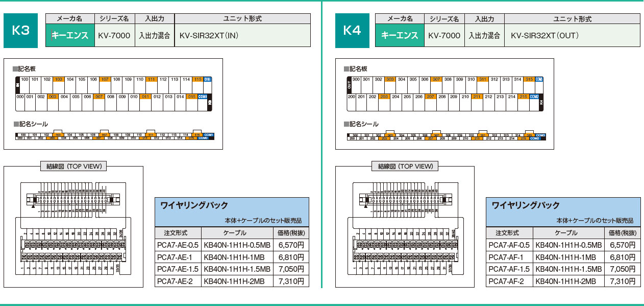Click the blue COM1 cell on K3 nameplate
644x306 pixels.
pos(208,79)
